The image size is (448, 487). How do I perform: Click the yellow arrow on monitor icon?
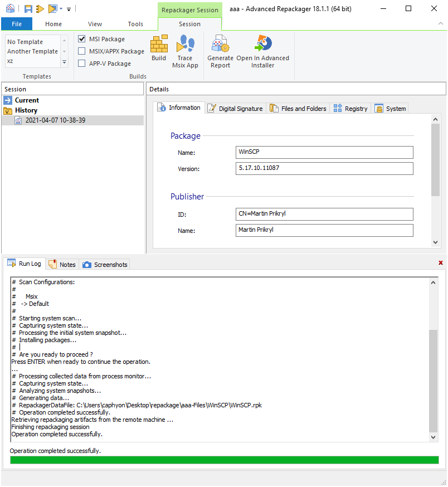[x=52, y=9]
